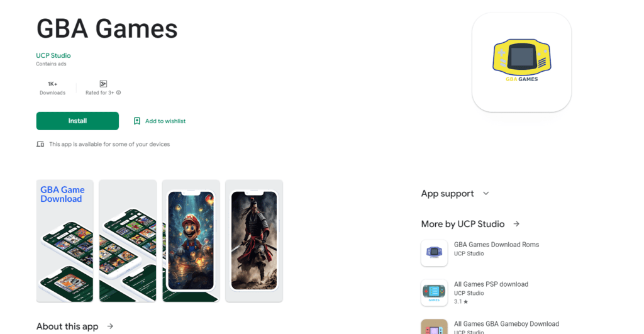
Task: View the Mario wallpaper screenshot
Action: click(191, 241)
